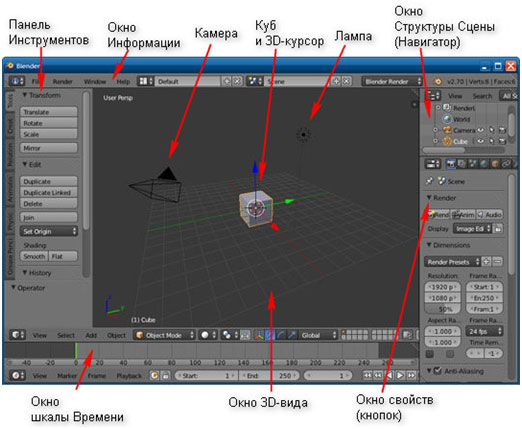Toggle renderability camera icon for the Cube row
The width and height of the screenshot is (522, 429).
pos(502,141)
